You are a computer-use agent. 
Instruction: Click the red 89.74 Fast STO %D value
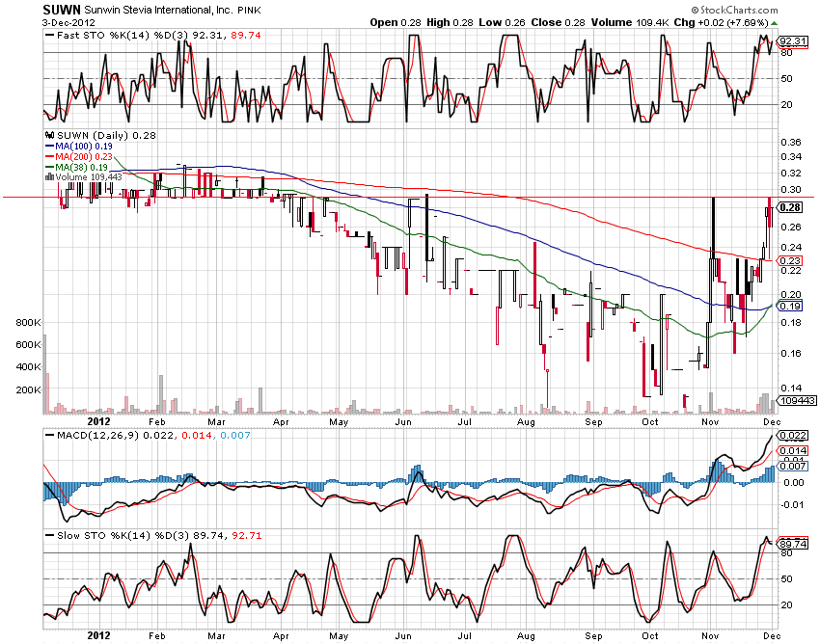tap(246, 35)
